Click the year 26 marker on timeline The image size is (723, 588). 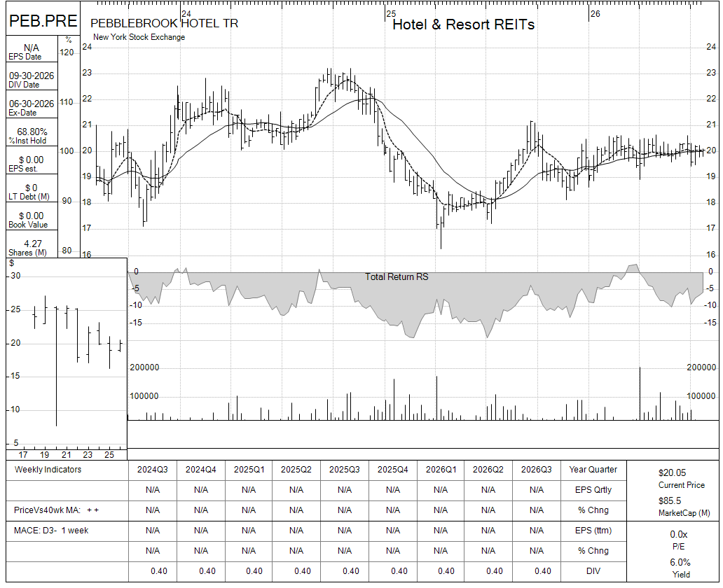click(x=595, y=14)
